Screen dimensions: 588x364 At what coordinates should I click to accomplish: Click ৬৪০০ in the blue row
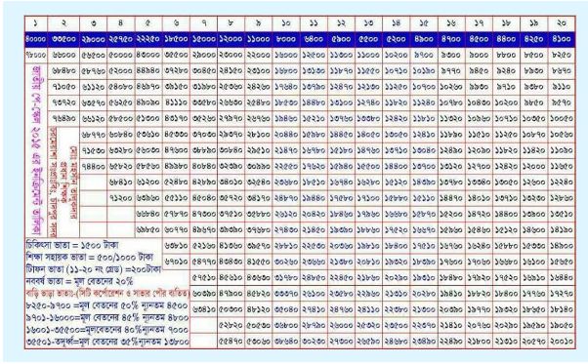point(314,39)
